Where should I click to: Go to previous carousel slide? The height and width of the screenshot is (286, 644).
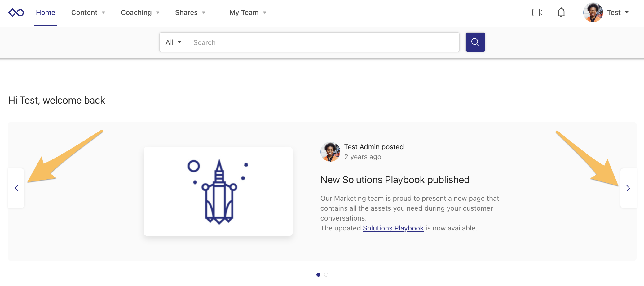16,188
